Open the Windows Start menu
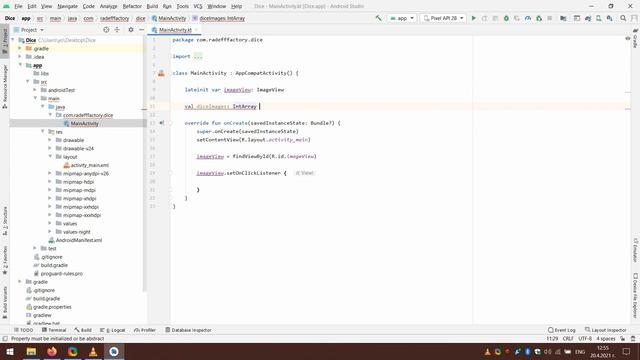 (x=10, y=351)
